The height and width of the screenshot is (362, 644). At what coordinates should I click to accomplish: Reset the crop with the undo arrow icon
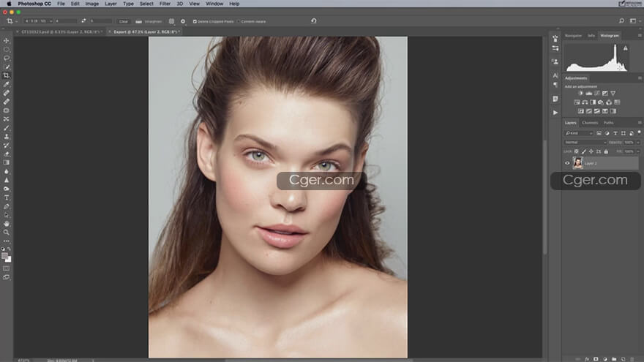pos(313,21)
